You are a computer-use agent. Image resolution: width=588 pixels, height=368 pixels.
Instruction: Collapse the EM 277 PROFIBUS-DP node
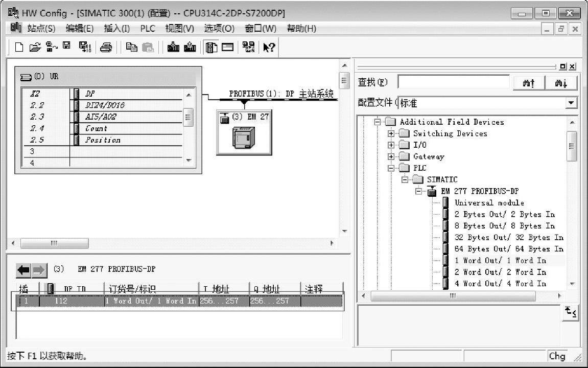418,191
